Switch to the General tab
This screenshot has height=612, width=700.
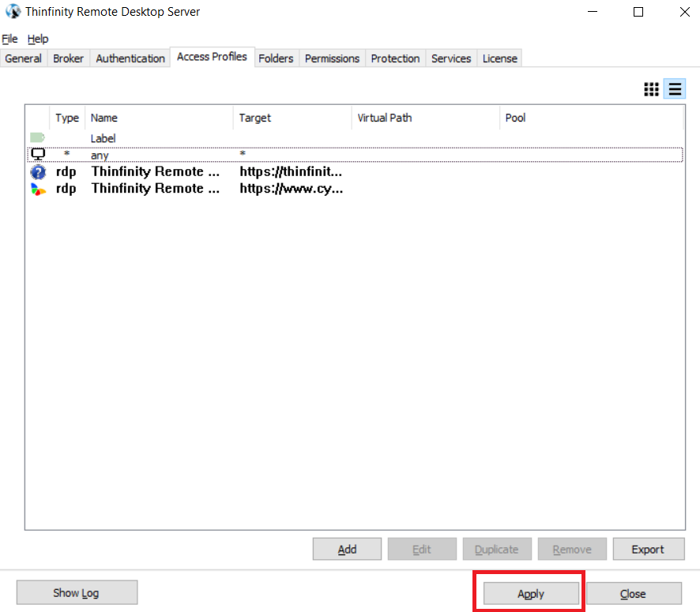23,58
